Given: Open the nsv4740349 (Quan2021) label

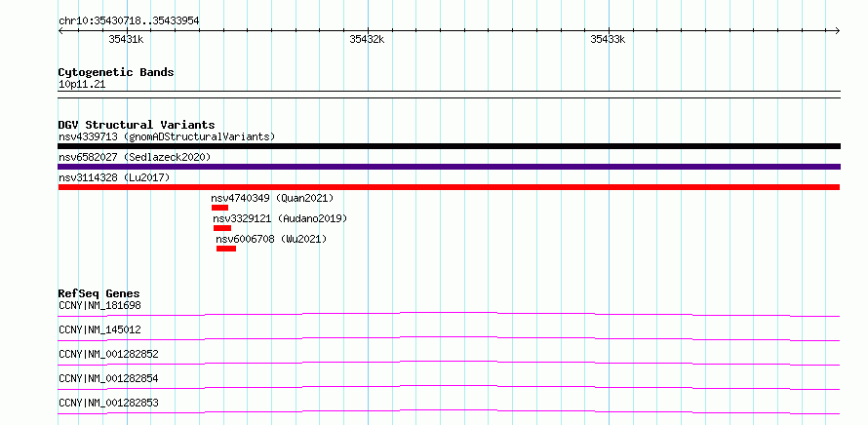Looking at the screenshot, I should [272, 198].
